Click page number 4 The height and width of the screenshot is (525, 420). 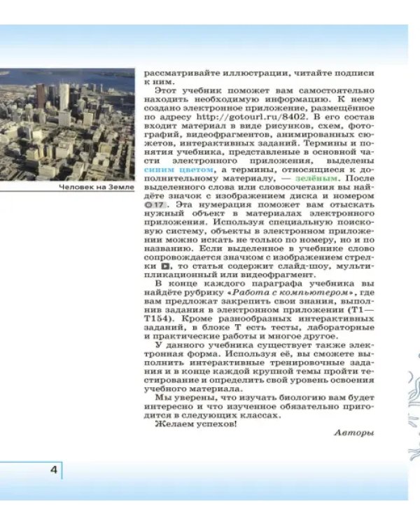tap(54, 470)
